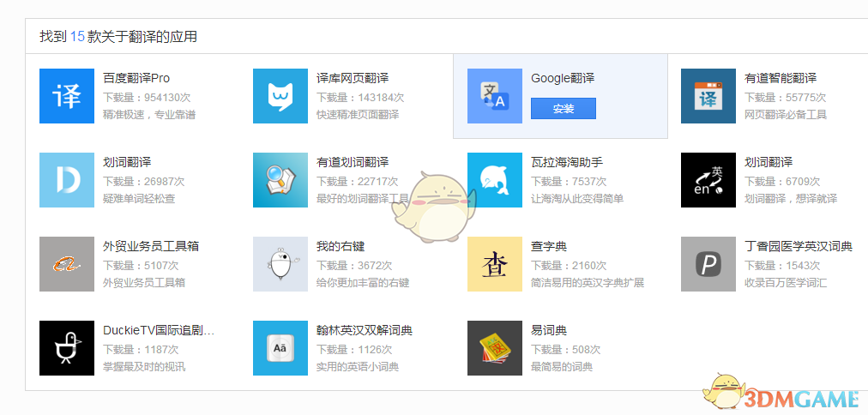Click the 下载量：1543次 text

coord(782,266)
